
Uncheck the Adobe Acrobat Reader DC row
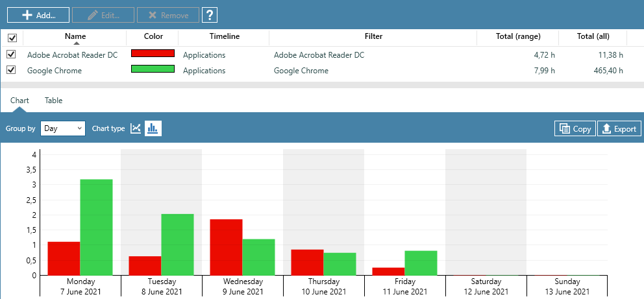click(x=11, y=54)
